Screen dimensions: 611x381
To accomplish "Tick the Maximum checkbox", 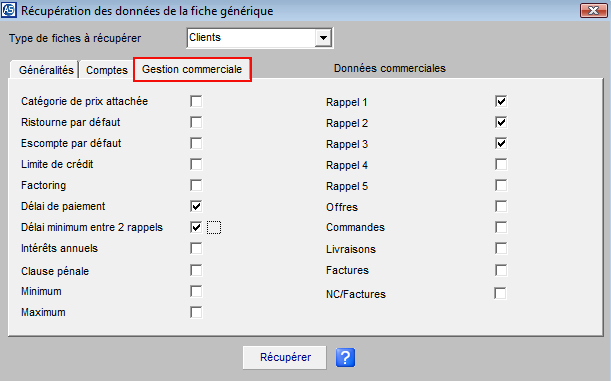I will (x=196, y=312).
